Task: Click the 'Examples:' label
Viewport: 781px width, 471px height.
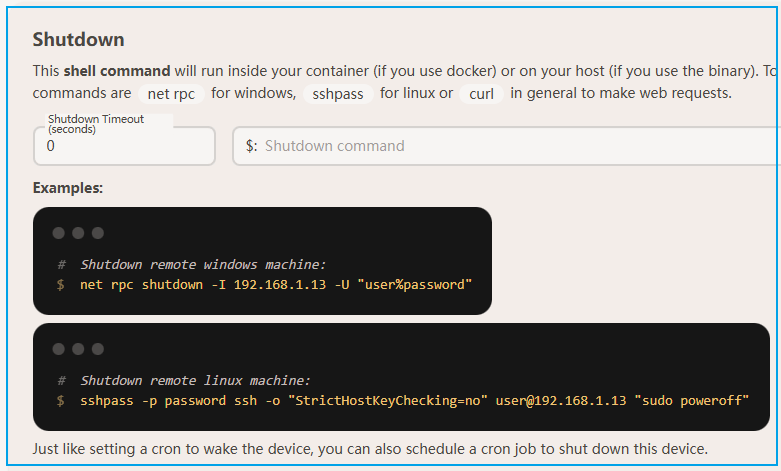Action: (x=68, y=188)
